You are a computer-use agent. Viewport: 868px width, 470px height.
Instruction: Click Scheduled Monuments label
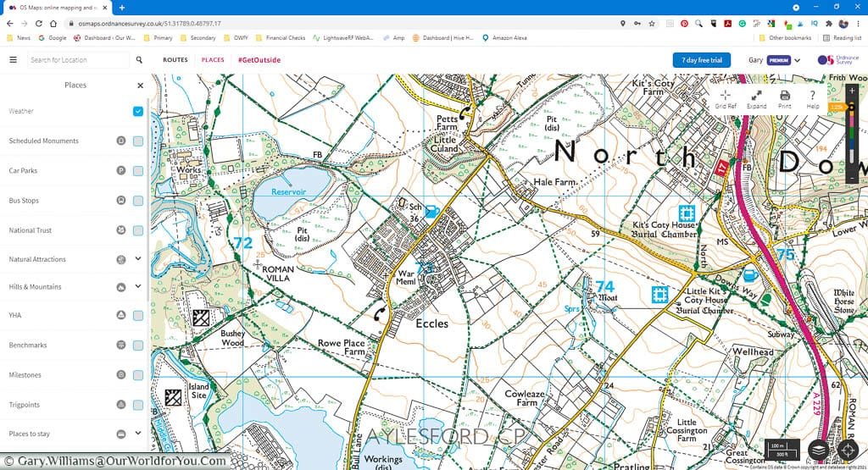click(44, 141)
